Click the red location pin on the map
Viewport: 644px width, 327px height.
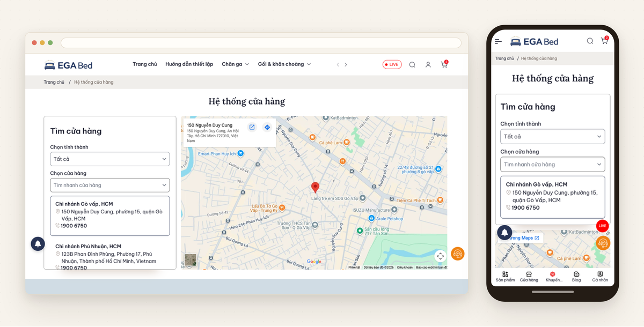coord(316,188)
